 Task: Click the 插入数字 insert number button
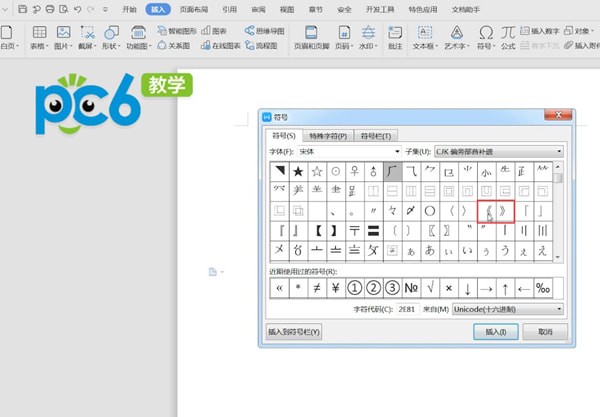(540, 31)
